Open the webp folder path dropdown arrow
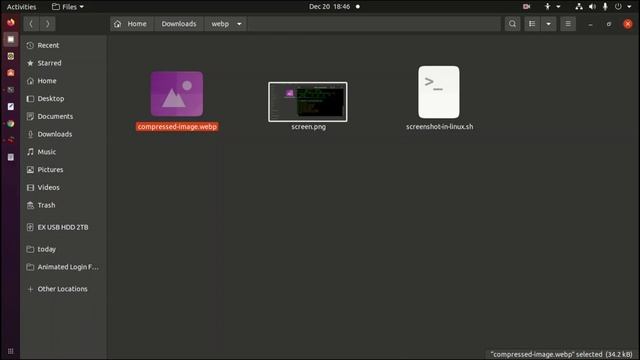The image size is (640, 360). click(x=239, y=24)
